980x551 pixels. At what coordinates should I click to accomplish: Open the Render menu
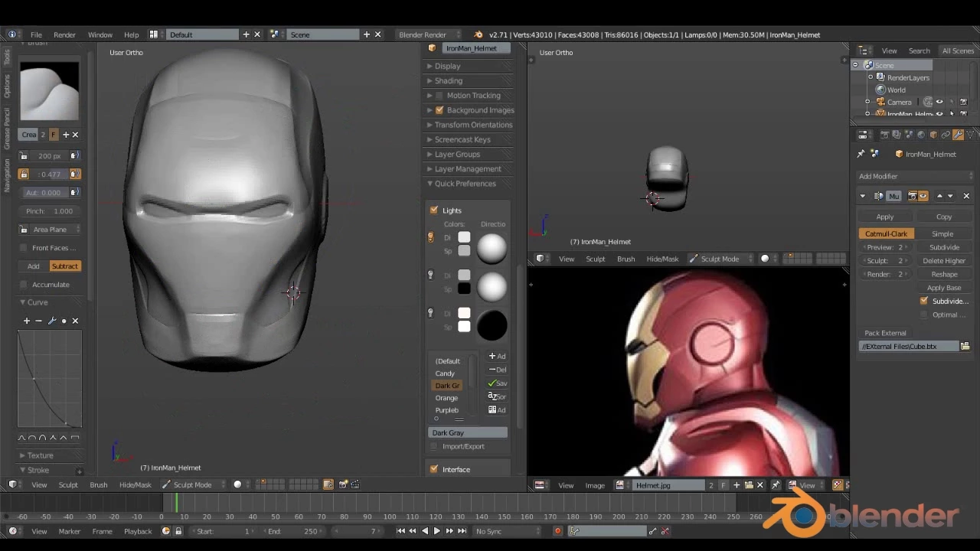[64, 34]
